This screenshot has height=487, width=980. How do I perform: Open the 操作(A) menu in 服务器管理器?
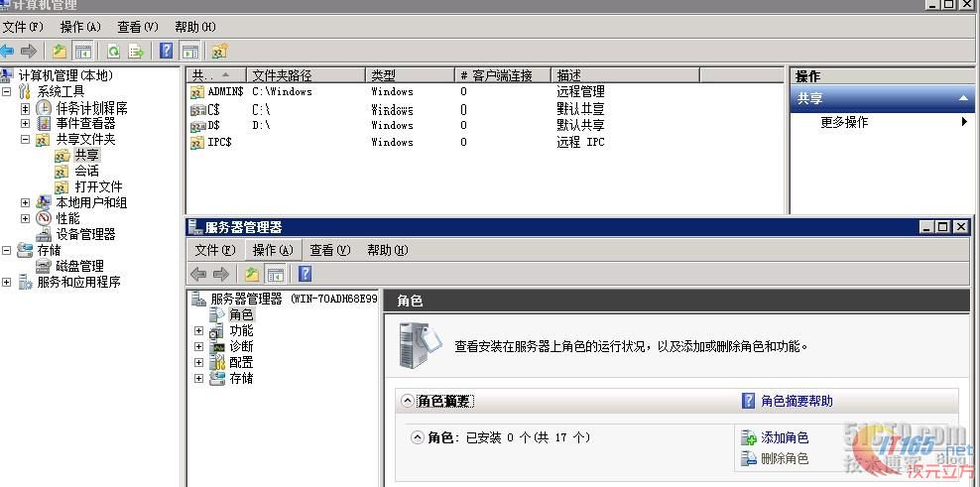coord(273,250)
